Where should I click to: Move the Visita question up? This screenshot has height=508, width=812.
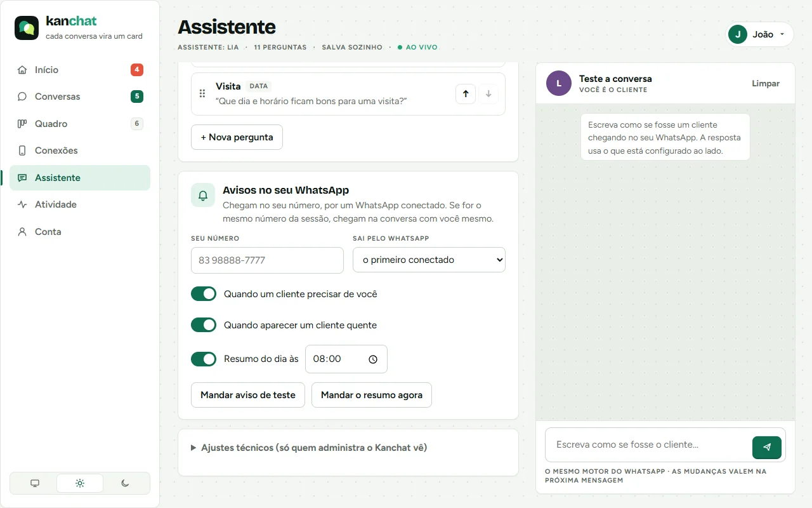point(466,94)
